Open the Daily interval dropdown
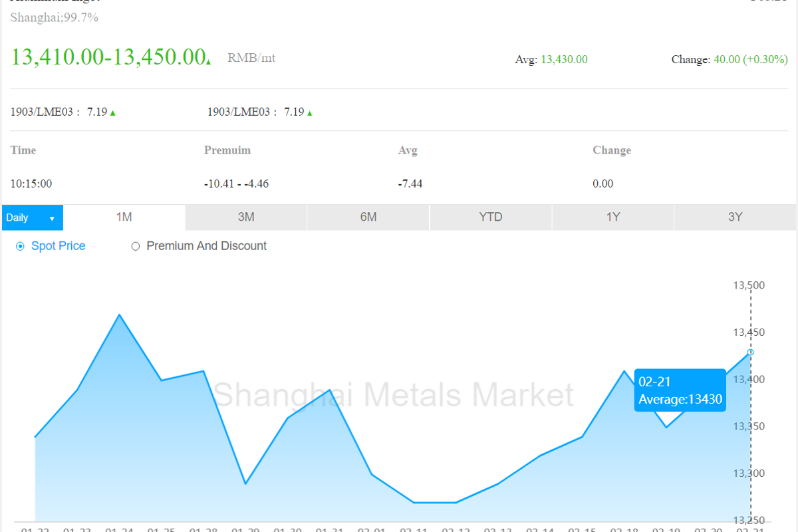Screen dimensions: 798x532 33,217
